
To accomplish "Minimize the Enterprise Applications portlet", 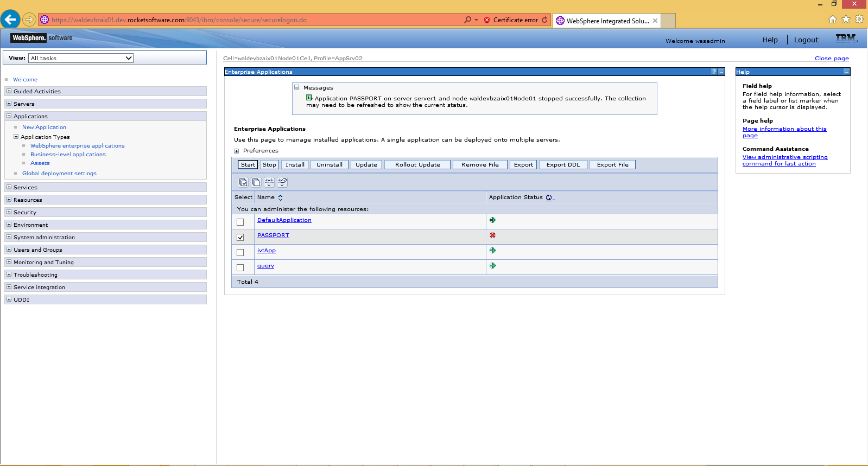I will point(721,72).
